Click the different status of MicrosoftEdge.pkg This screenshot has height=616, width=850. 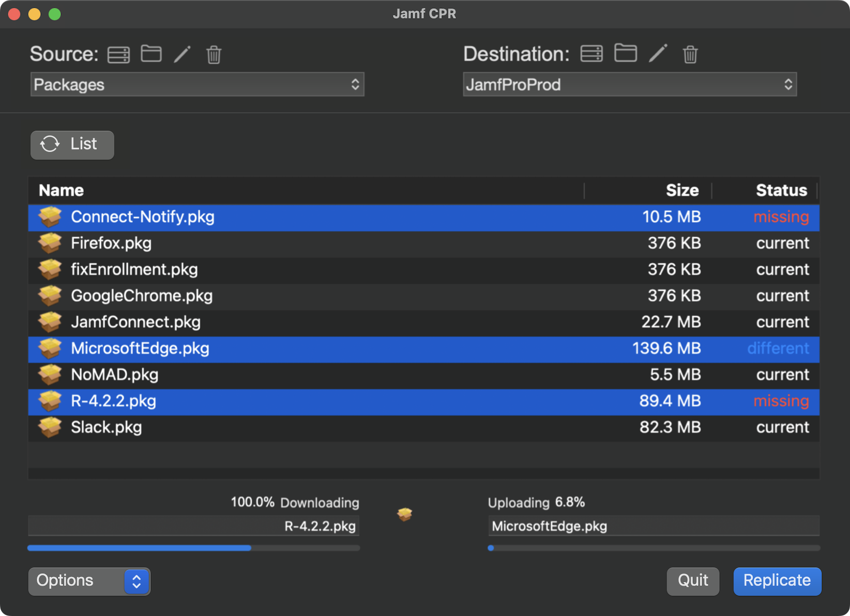click(778, 349)
